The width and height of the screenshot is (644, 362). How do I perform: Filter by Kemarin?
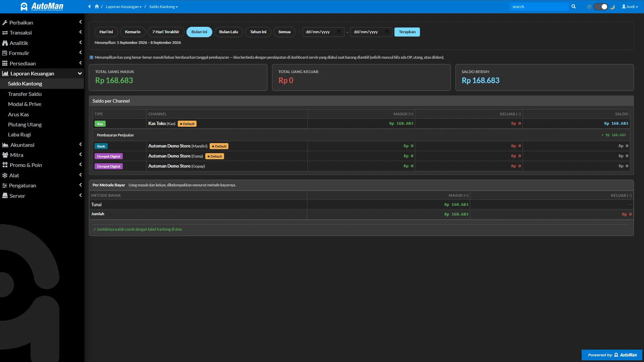(x=133, y=32)
